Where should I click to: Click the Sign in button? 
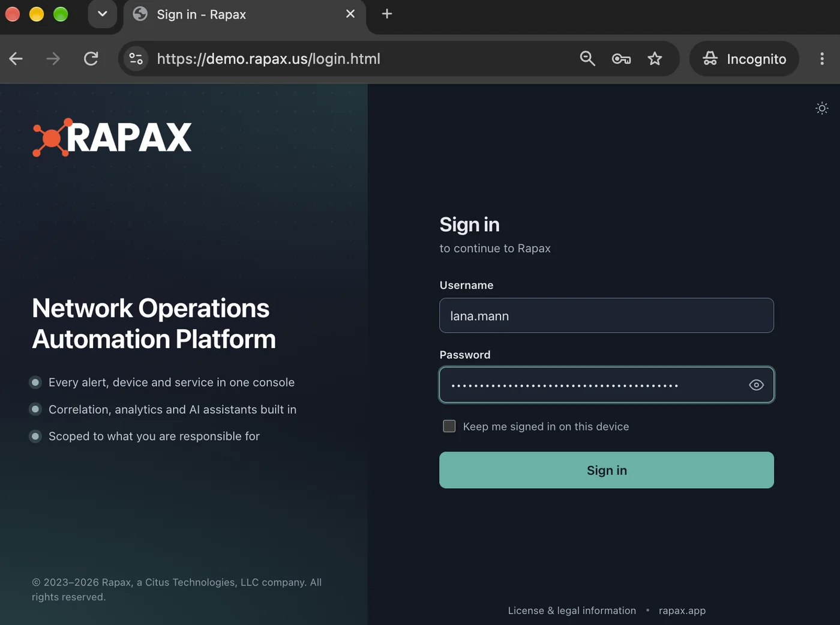tap(606, 470)
